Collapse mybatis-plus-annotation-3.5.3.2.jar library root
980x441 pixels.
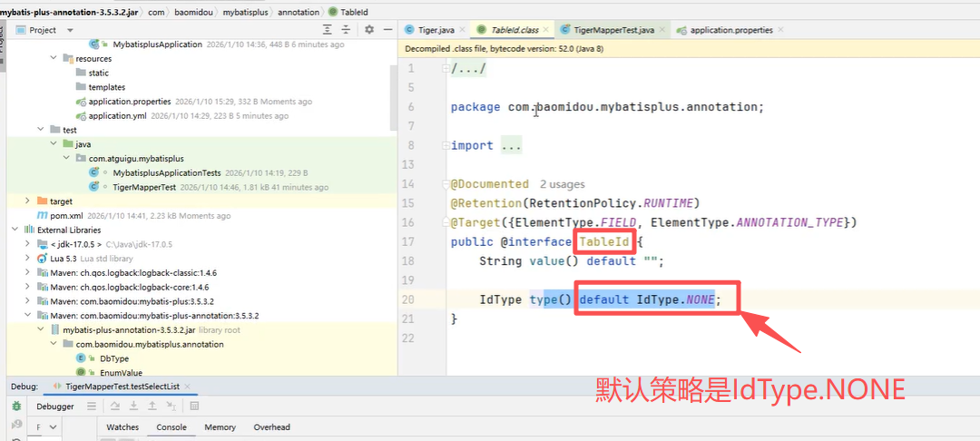(x=40, y=329)
